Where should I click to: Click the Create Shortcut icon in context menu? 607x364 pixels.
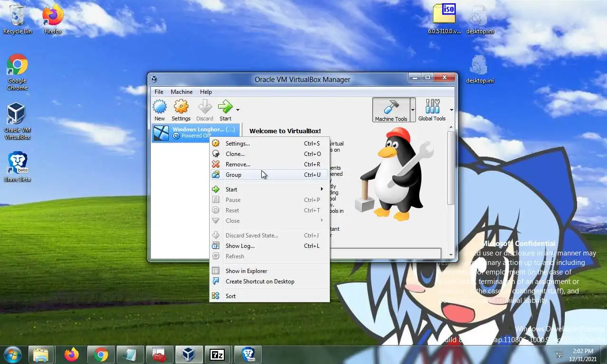pos(216,282)
